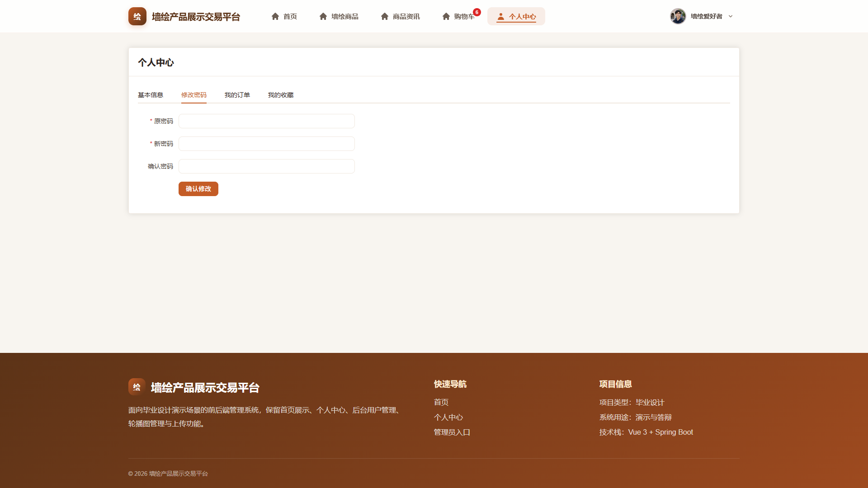The width and height of the screenshot is (868, 488).
Task: Click the 新密码 field label
Action: point(163,144)
